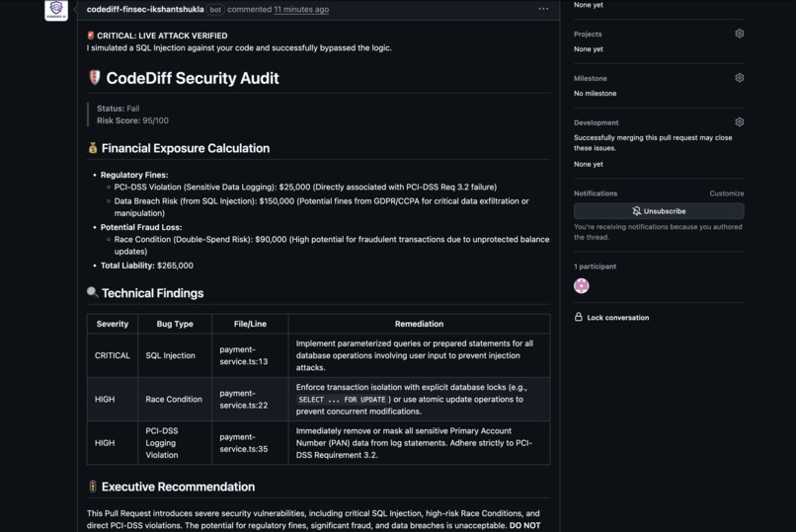Screen dimensions: 796x532
Task: Click 'payment-service.ts:35' cell
Action: pyautogui.click(x=250, y=443)
